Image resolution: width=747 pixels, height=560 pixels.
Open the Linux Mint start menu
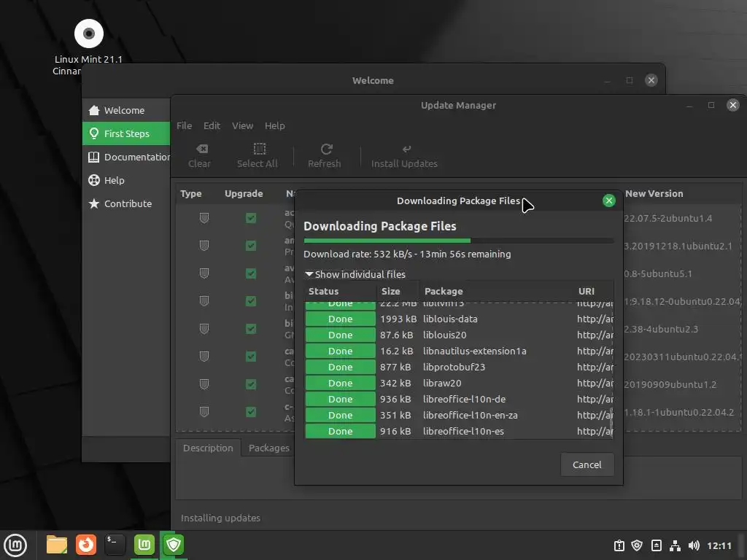[15, 545]
